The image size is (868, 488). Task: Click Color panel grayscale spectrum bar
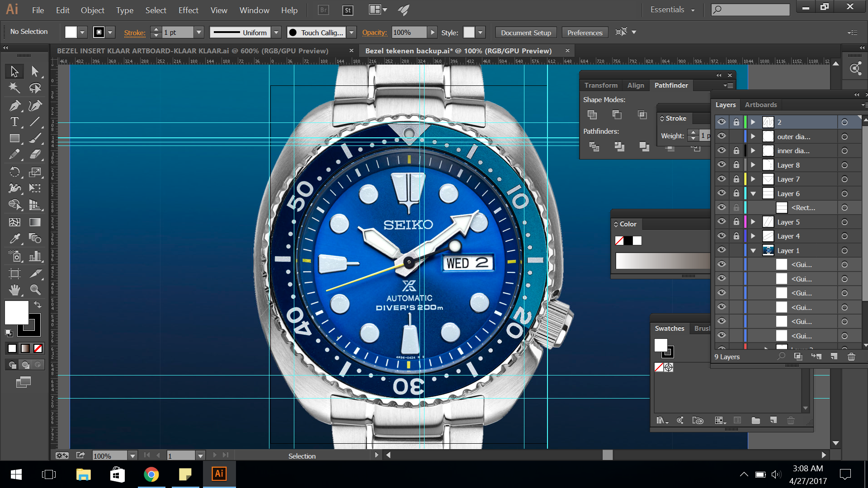click(663, 261)
